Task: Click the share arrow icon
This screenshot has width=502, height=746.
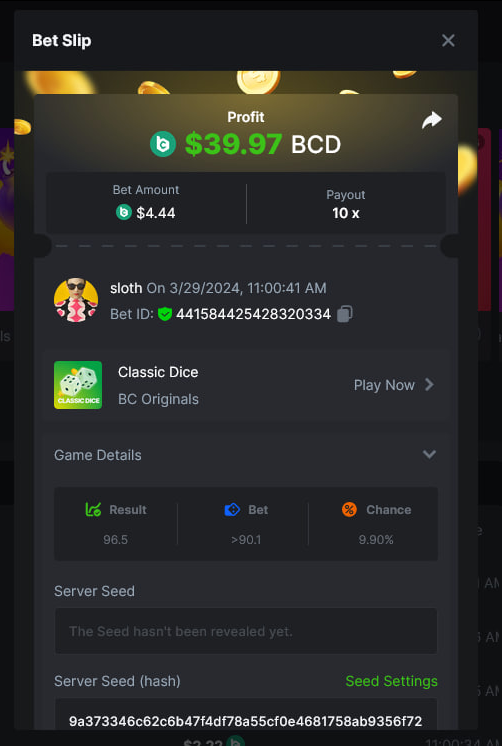Action: coord(432,120)
